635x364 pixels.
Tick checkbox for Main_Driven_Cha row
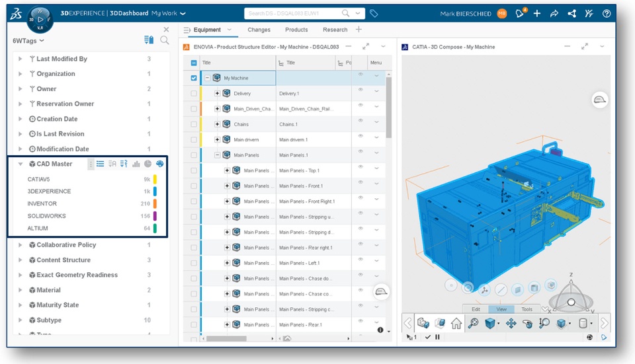(194, 109)
